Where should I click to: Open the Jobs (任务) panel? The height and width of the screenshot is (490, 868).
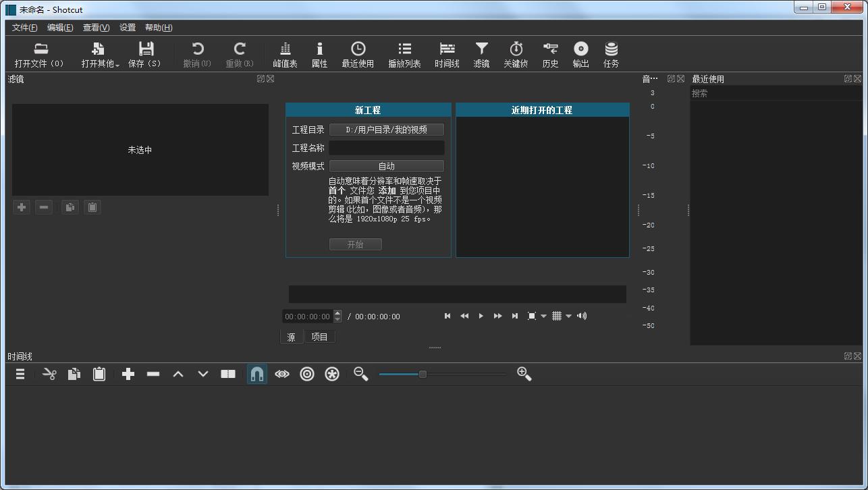611,54
